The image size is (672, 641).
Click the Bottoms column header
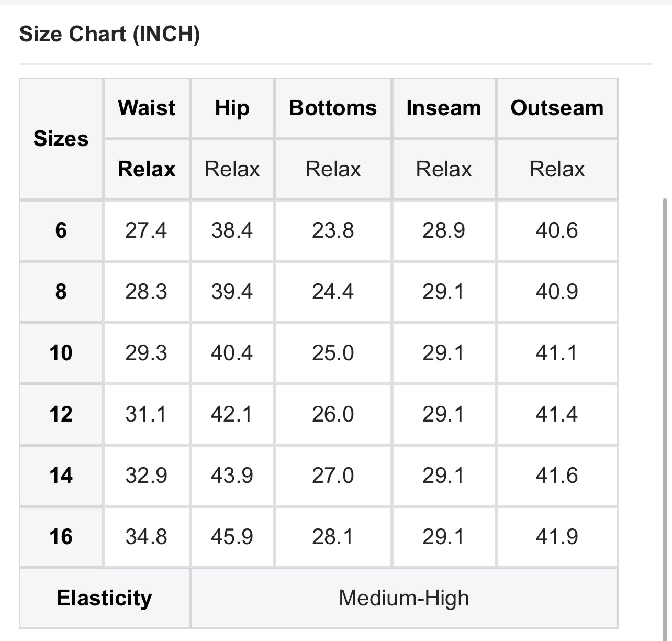point(333,108)
